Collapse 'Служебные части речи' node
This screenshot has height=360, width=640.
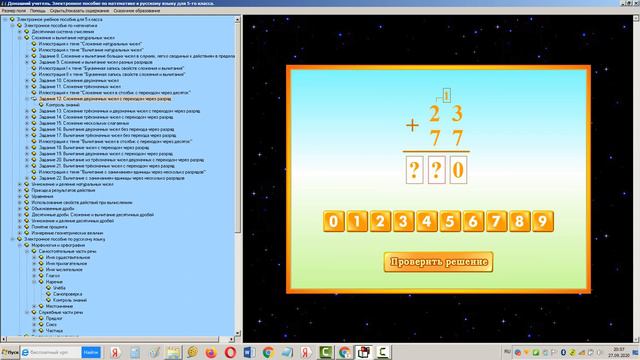pyautogui.click(x=27, y=312)
